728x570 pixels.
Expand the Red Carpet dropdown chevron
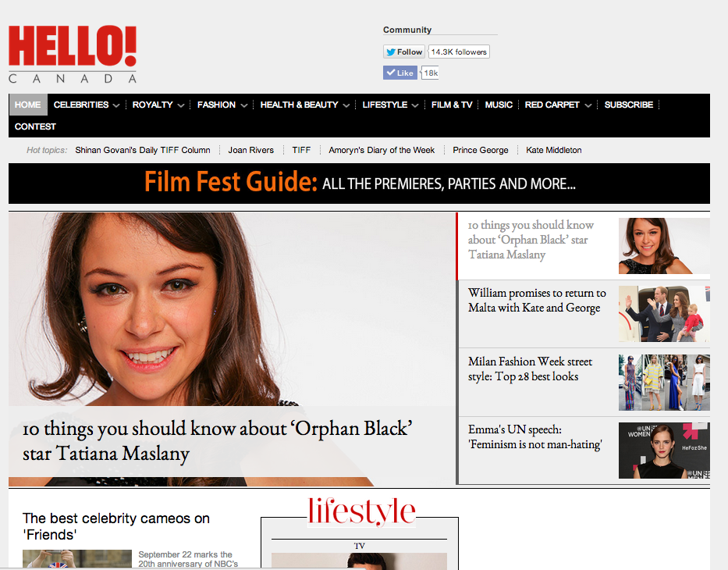click(588, 105)
